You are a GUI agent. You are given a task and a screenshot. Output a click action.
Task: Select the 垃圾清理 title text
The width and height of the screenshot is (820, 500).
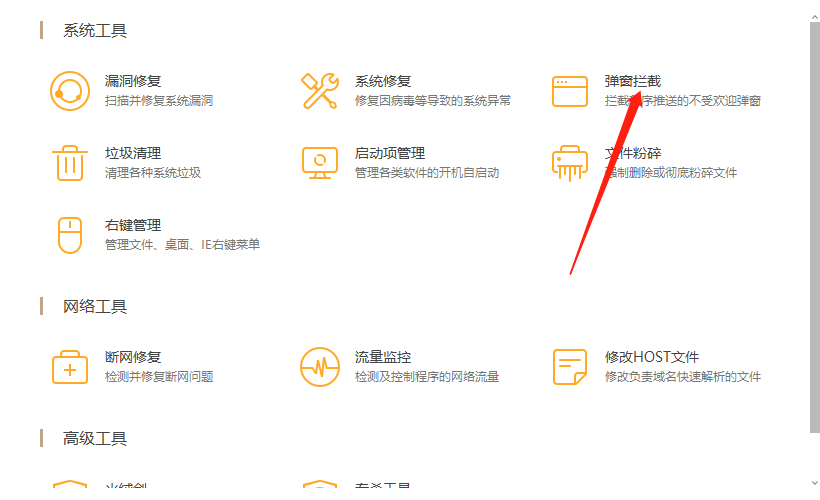coord(133,153)
